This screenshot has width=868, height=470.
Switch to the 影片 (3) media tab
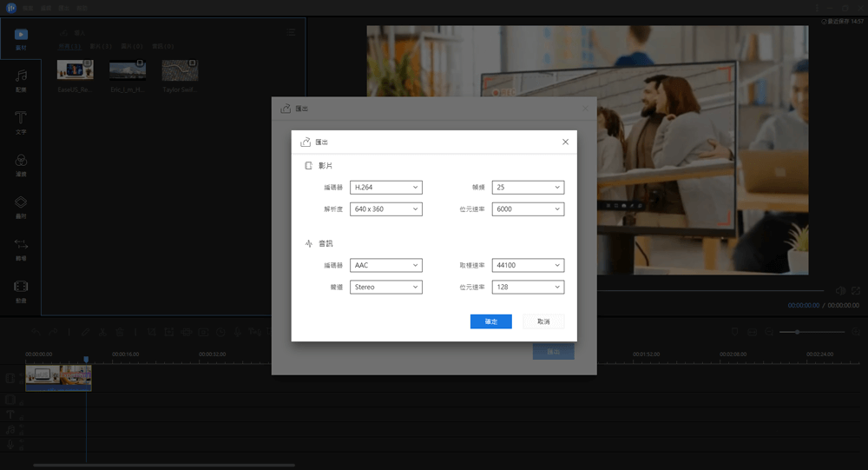pyautogui.click(x=101, y=46)
